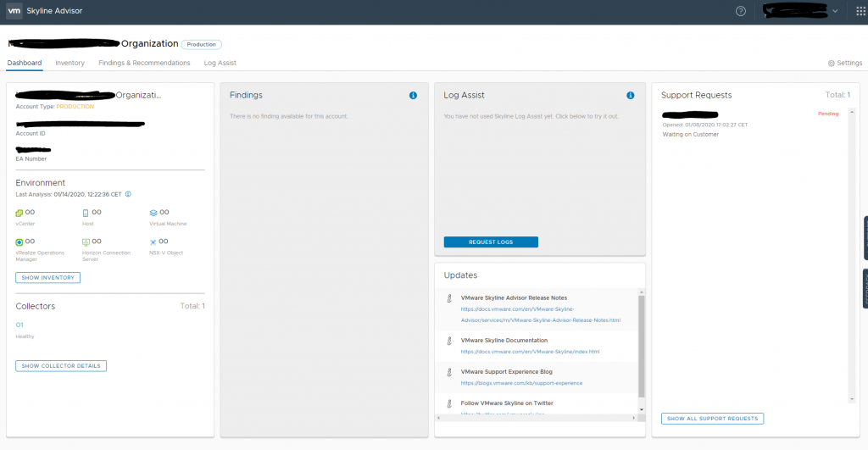Click Updates horizontal scroll-left arrow
Viewport: 868px width, 450px height.
click(x=438, y=418)
